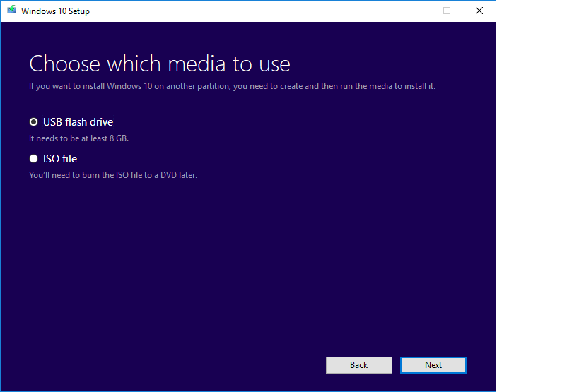Click the "USB flash drive" option label

pyautogui.click(x=78, y=122)
